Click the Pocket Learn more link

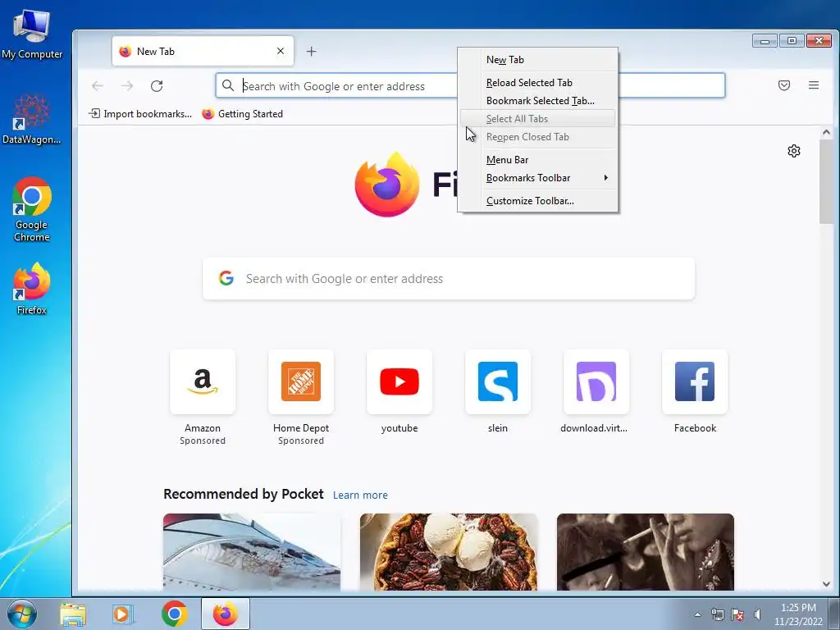(360, 495)
